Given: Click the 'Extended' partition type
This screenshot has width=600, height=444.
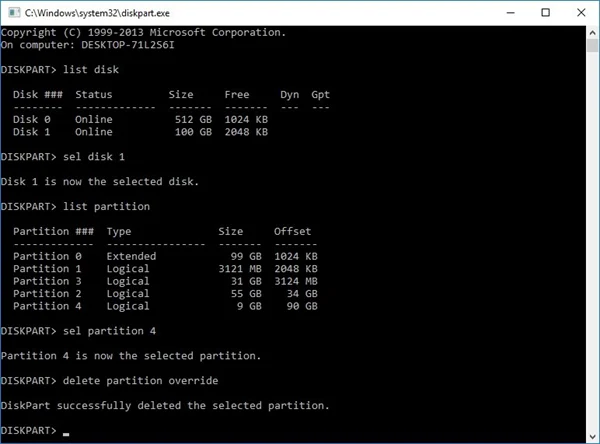Looking at the screenshot, I should 131,256.
